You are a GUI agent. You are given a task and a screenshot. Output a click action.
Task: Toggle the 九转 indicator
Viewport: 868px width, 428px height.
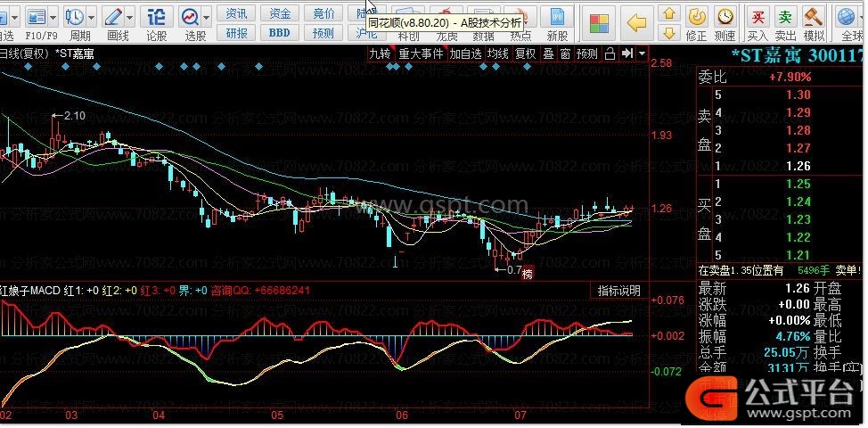[380, 53]
